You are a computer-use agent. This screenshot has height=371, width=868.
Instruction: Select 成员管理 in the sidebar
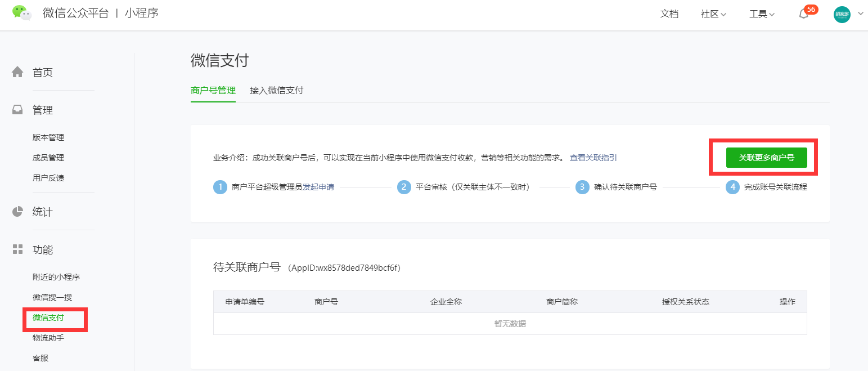(48, 158)
